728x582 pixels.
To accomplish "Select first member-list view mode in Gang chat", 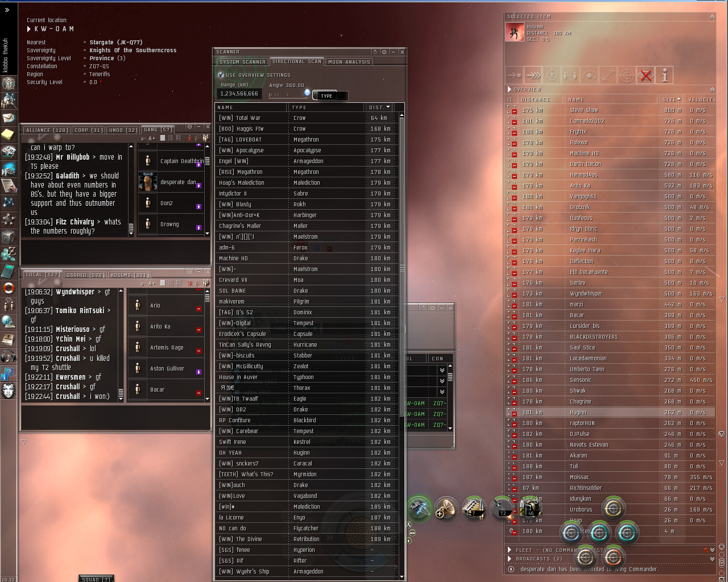I will 163,138.
